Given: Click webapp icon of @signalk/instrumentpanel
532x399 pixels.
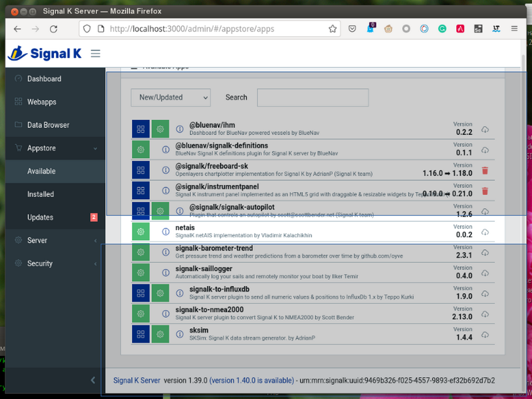Looking at the screenshot, I should [x=141, y=190].
